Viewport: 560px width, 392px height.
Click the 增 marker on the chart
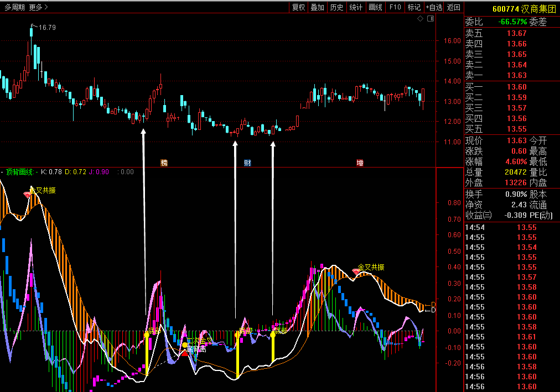point(360,163)
